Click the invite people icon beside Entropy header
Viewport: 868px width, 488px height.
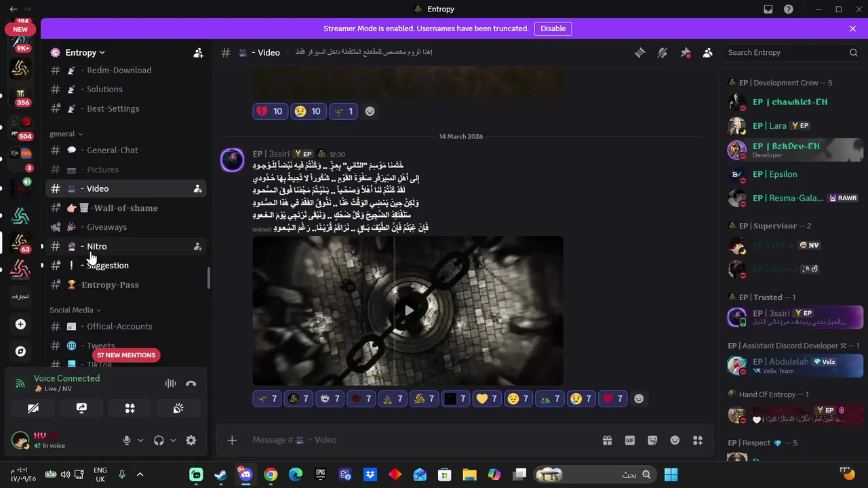pos(198,52)
